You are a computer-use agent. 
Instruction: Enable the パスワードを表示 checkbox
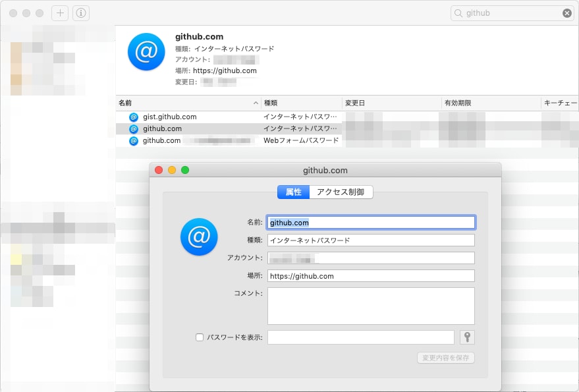200,337
